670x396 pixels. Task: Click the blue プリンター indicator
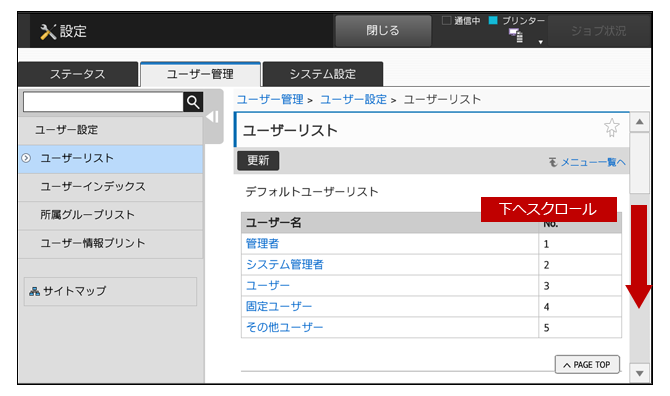pyautogui.click(x=493, y=20)
